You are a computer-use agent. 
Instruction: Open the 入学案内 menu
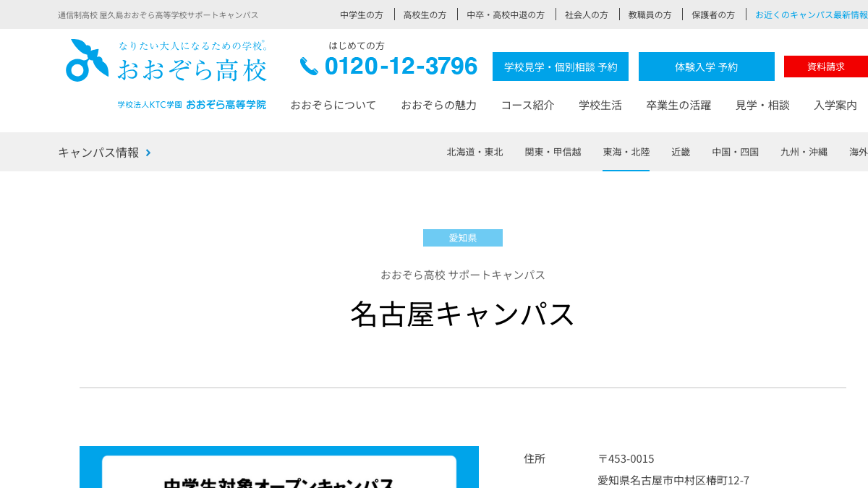click(835, 105)
